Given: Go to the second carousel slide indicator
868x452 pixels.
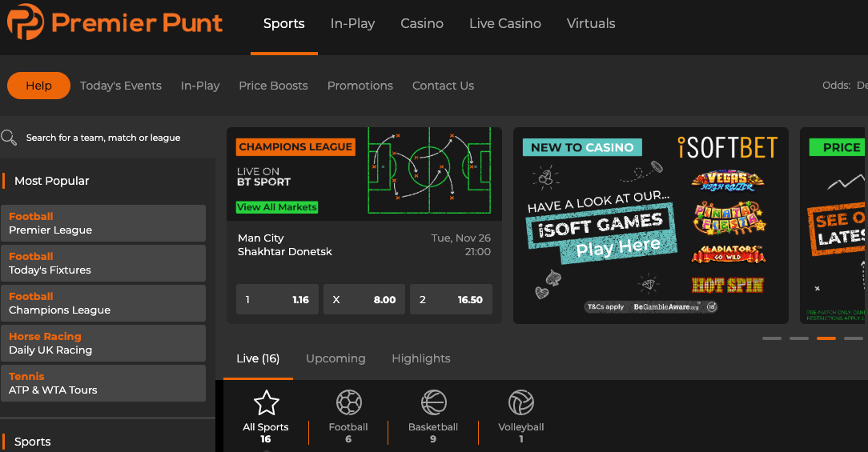Looking at the screenshot, I should point(799,338).
